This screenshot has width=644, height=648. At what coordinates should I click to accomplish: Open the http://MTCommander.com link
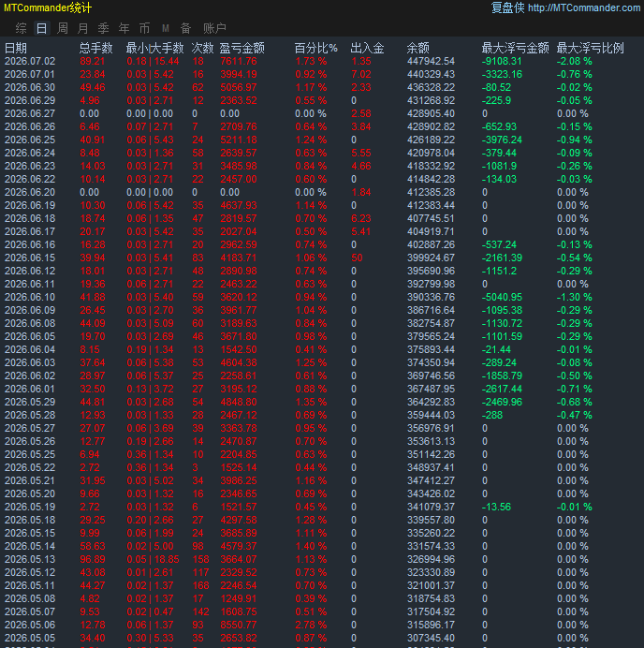[584, 7]
